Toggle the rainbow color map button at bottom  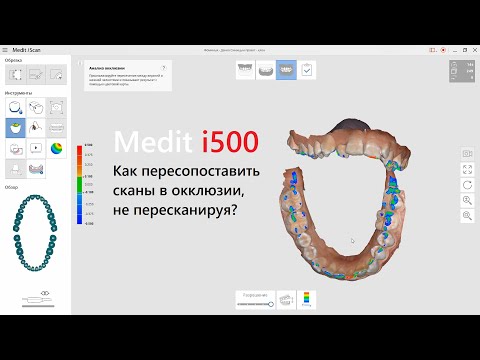coord(306,300)
